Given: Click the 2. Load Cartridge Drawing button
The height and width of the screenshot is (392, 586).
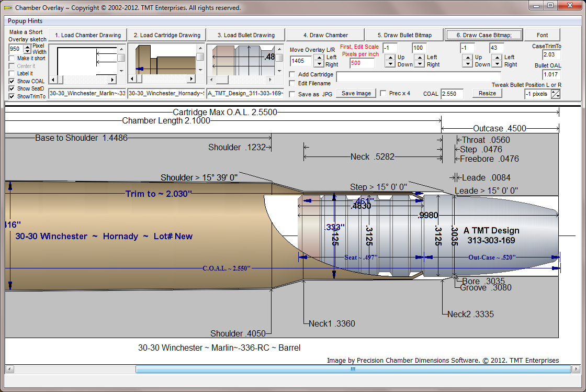Looking at the screenshot, I should pos(167,35).
